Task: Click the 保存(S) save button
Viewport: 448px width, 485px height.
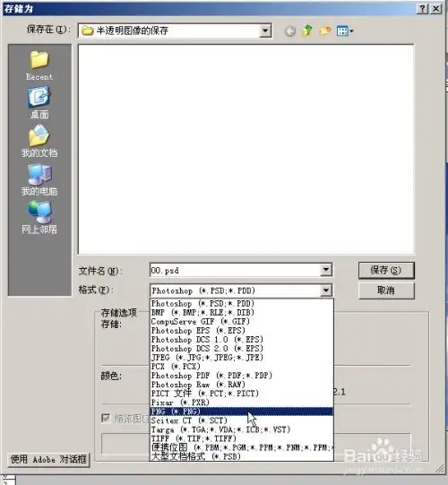Action: click(x=386, y=271)
